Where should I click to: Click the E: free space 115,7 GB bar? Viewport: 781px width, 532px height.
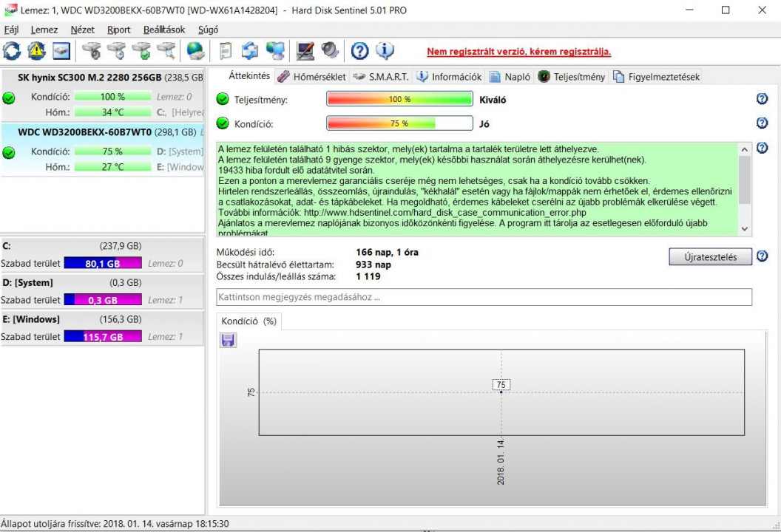tap(103, 337)
